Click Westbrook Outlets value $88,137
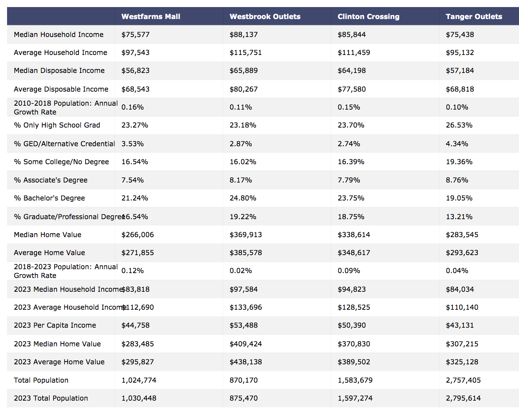Screen dimensions: 519x420 point(244,35)
